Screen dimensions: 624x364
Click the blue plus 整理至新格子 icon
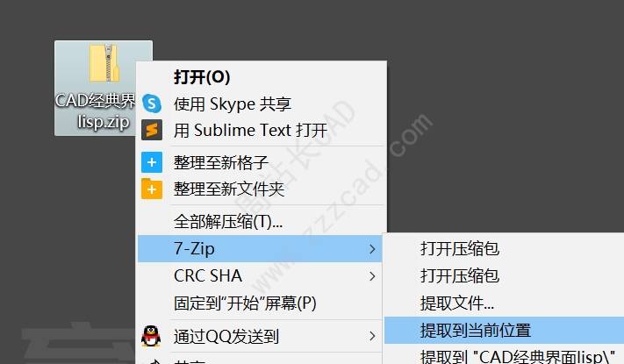tap(152, 162)
